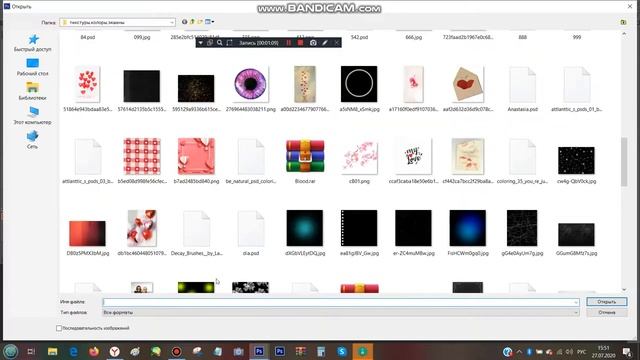Click Bandicam fullscreen rectangle icon
640x360 pixels.
coord(229,43)
